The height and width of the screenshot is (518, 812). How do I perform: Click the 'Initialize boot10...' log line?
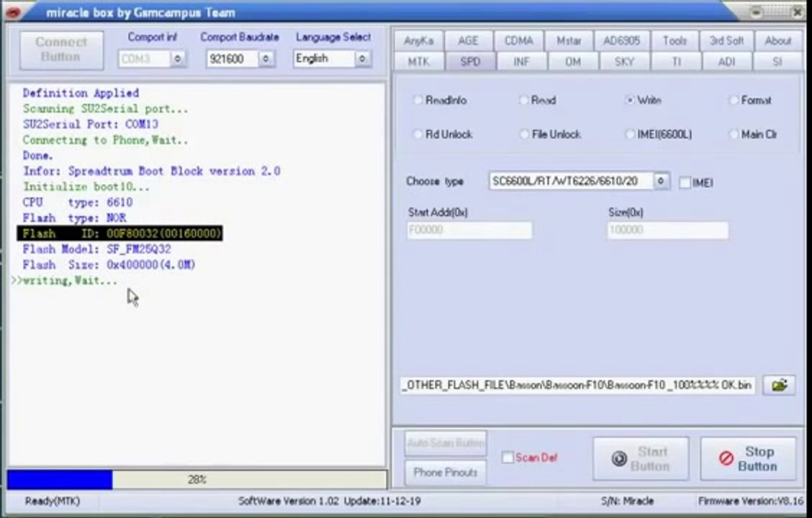pyautogui.click(x=86, y=187)
